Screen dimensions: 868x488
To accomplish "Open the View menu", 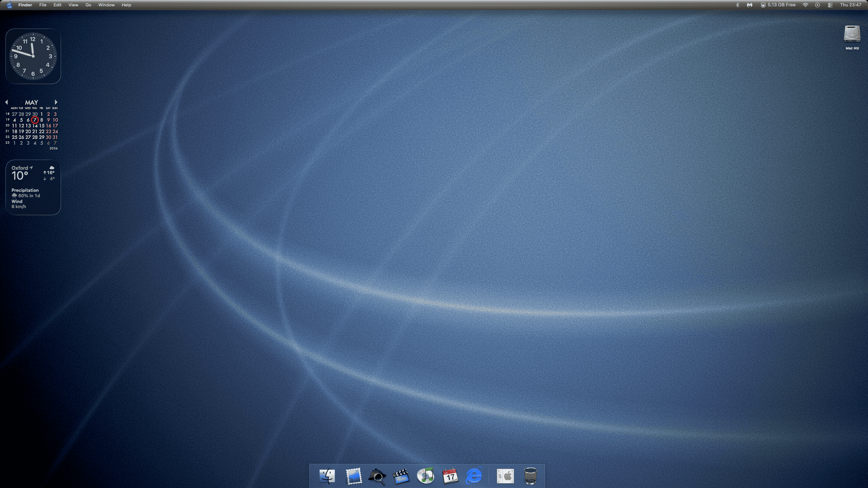I will coord(73,5).
